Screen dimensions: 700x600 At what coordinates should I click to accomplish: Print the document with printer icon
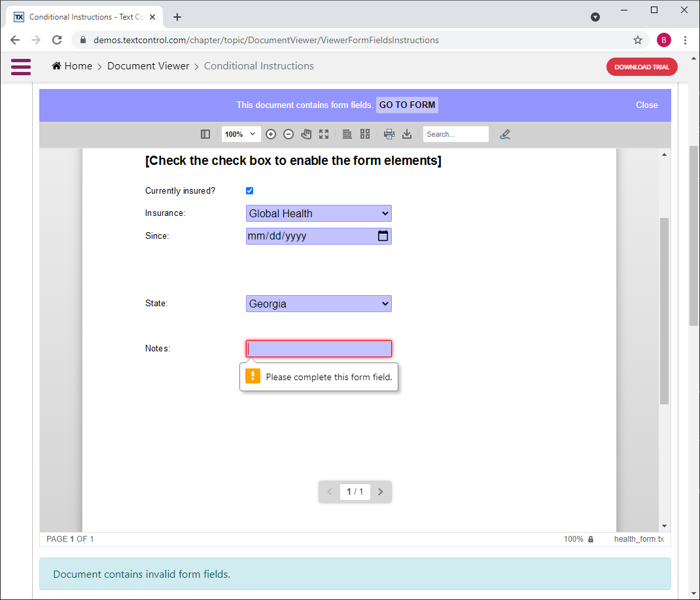click(389, 134)
